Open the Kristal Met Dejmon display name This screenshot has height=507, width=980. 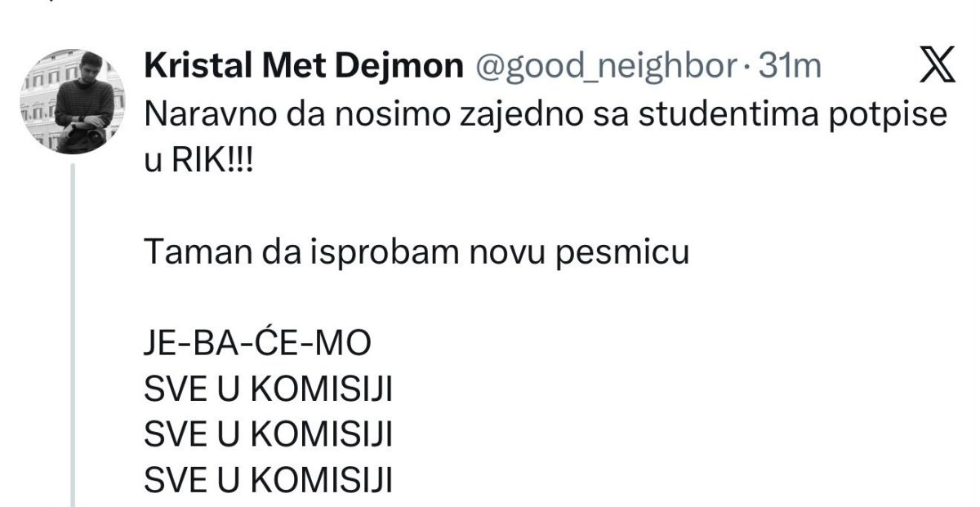[304, 69]
